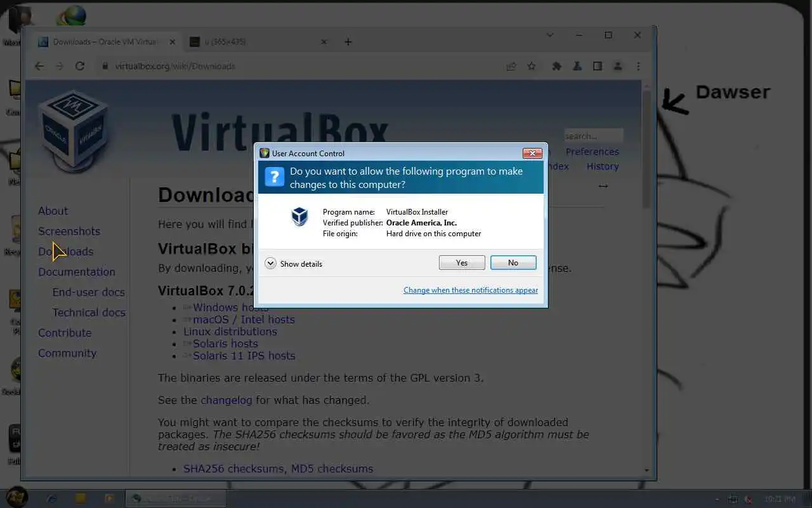Click the macOS / Intel hosts link

point(244,319)
